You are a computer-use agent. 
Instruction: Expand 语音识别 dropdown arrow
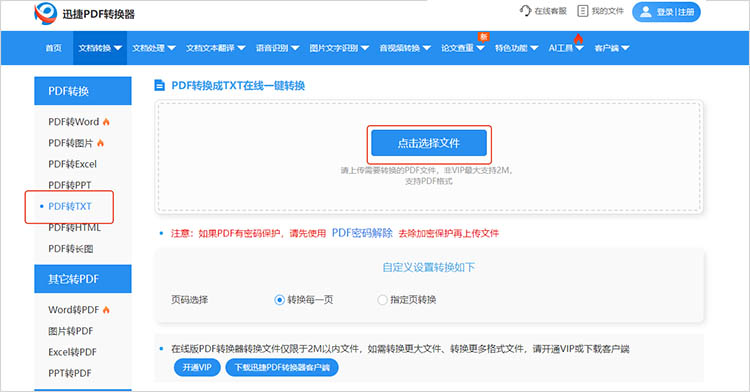(x=295, y=48)
